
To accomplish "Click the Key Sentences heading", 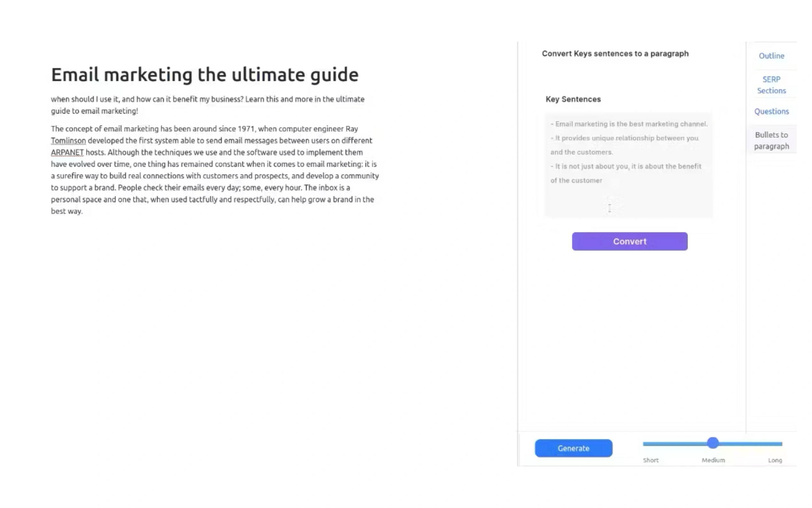I will click(x=573, y=99).
